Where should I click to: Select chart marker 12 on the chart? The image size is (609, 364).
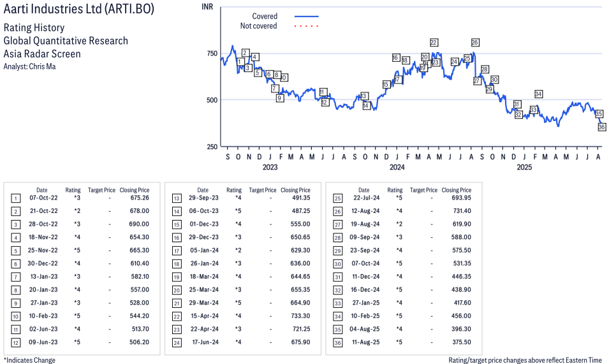(325, 102)
